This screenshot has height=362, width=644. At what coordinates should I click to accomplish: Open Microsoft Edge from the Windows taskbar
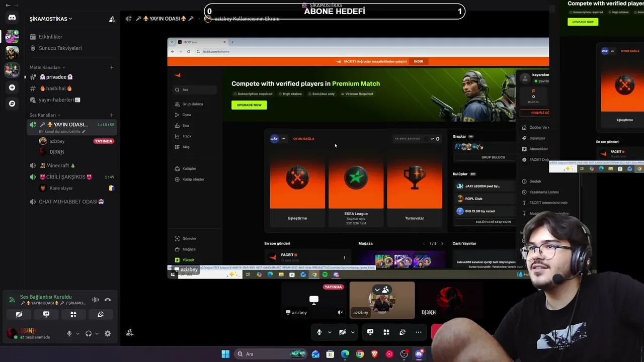(x=345, y=354)
